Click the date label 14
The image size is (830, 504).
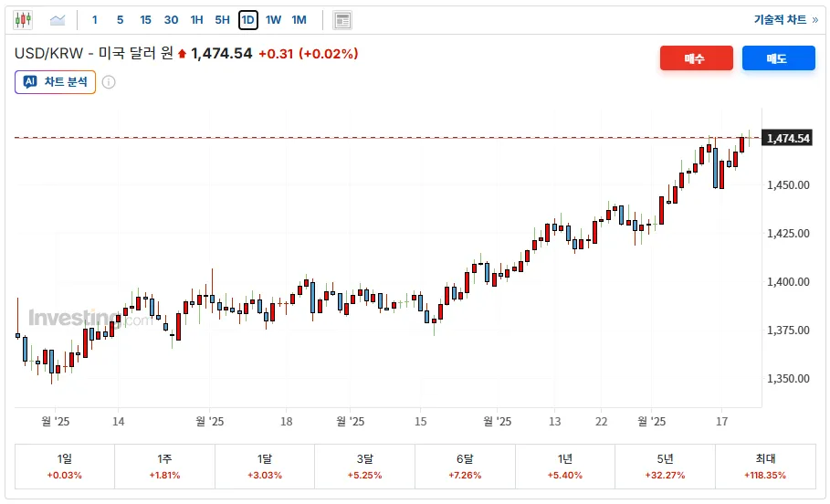pyautogui.click(x=118, y=422)
